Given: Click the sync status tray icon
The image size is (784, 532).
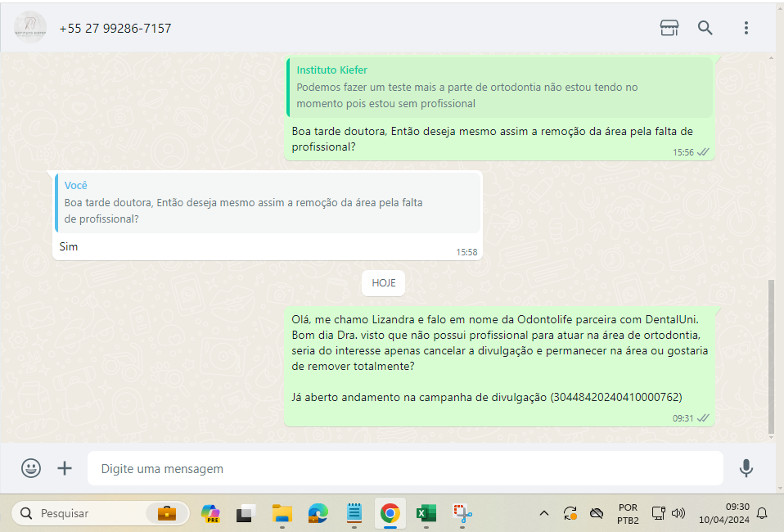Looking at the screenshot, I should click(x=570, y=513).
